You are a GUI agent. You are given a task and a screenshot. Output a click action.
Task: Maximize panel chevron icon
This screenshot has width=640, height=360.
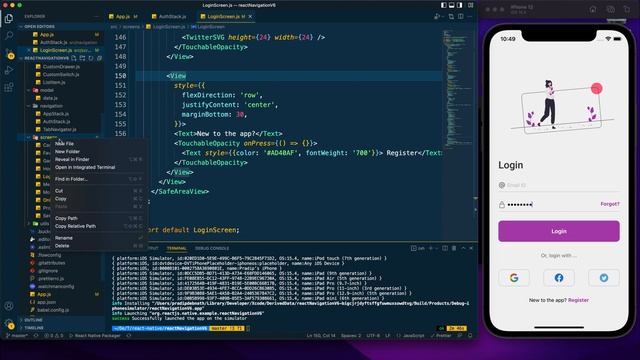(463, 248)
